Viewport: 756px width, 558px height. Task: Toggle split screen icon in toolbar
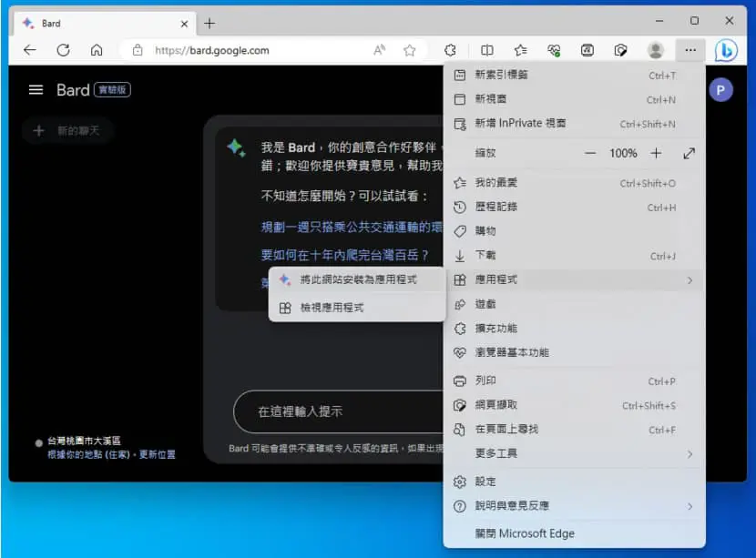tap(487, 50)
